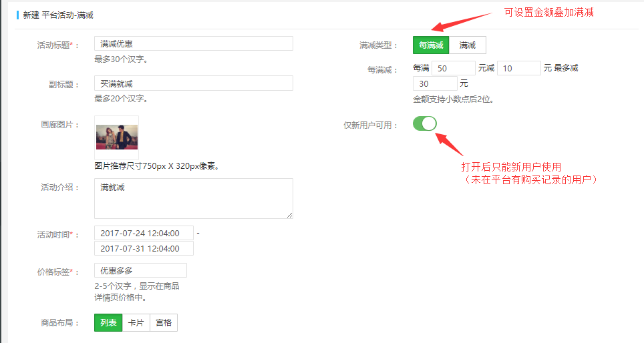Screen dimensions: 644x343
Task: Click the textarea resize handle corner
Action: click(x=290, y=215)
